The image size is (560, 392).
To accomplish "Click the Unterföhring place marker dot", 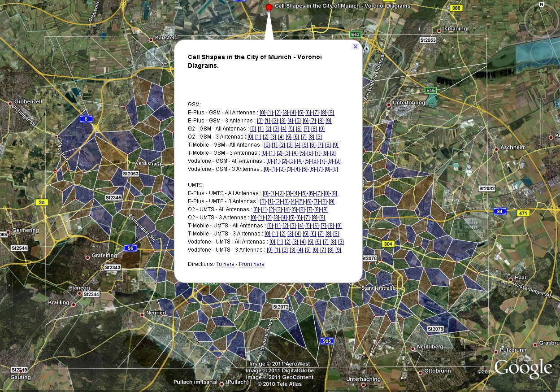I will [389, 105].
